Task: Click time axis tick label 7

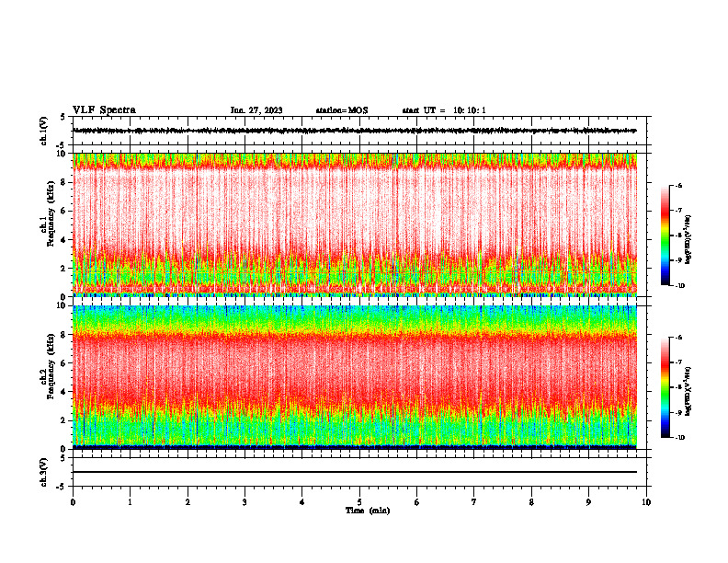Action: point(474,502)
